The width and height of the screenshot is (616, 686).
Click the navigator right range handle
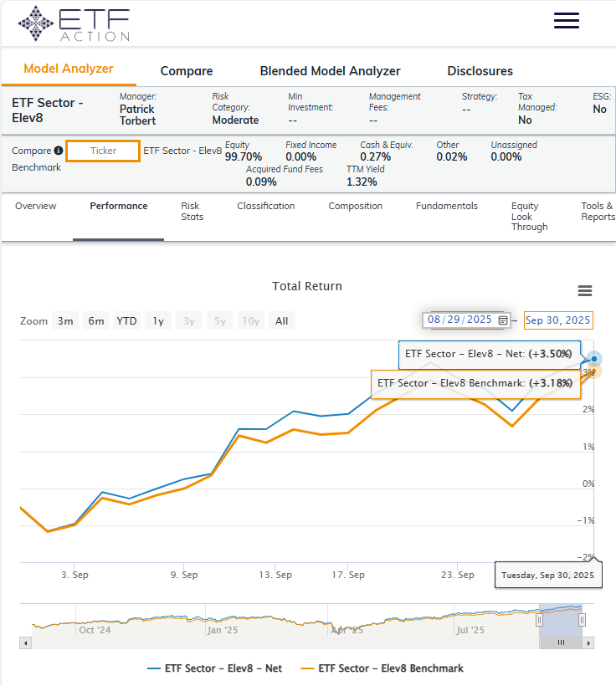click(582, 620)
